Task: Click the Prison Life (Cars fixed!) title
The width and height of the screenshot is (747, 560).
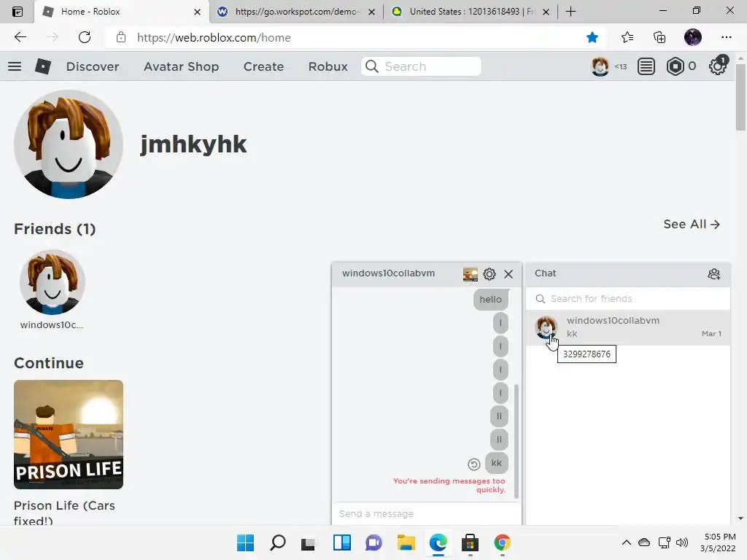Action: [x=64, y=513]
